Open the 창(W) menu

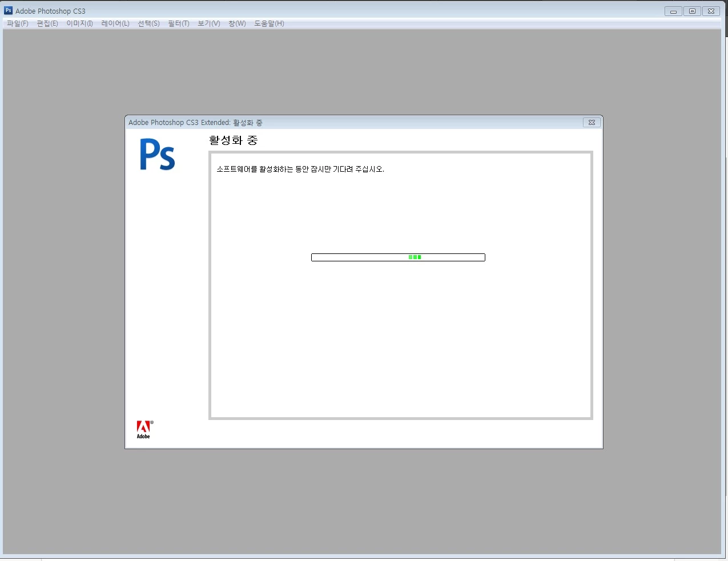tap(237, 23)
